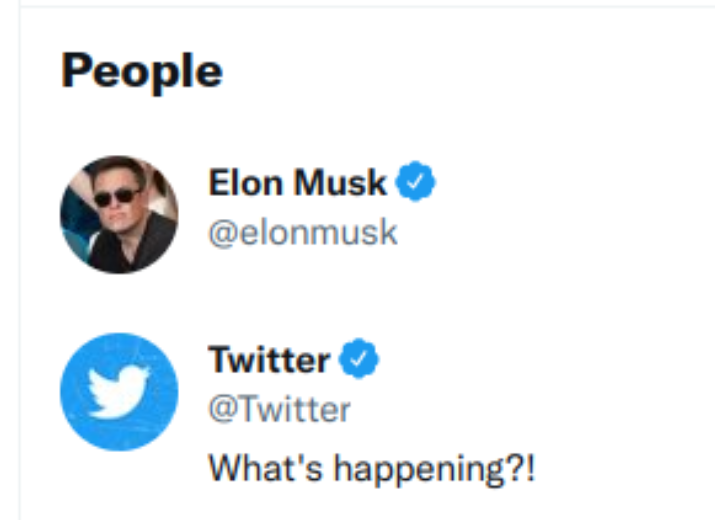Viewport: 715px width, 520px height.
Task: Click gray handle text under Twitter name
Action: (279, 409)
